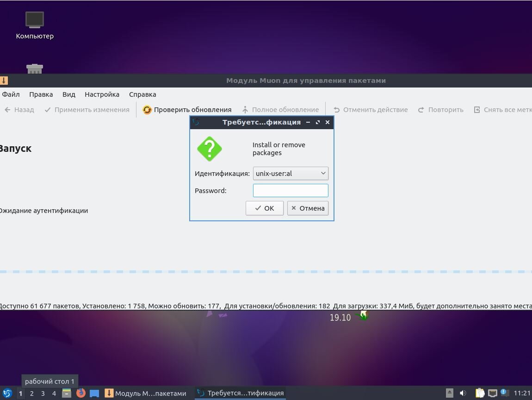The height and width of the screenshot is (400, 532).
Task: Switch to workspace 1 in pager
Action: tap(21, 393)
